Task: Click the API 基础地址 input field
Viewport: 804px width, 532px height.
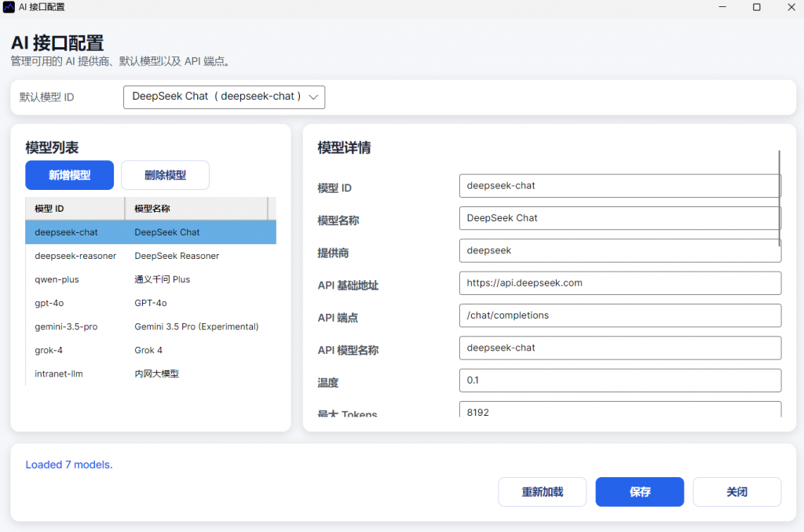Action: click(x=619, y=282)
